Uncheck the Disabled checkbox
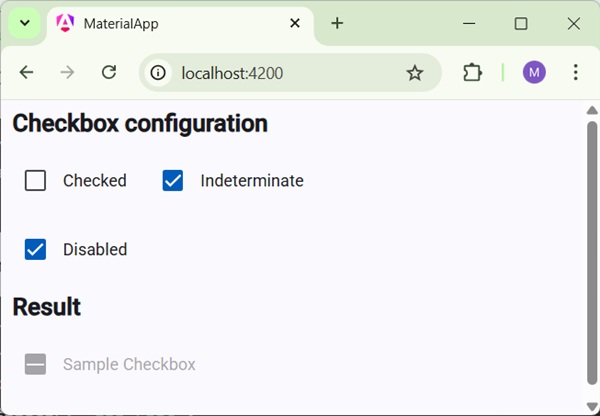This screenshot has width=600, height=416. [x=36, y=249]
